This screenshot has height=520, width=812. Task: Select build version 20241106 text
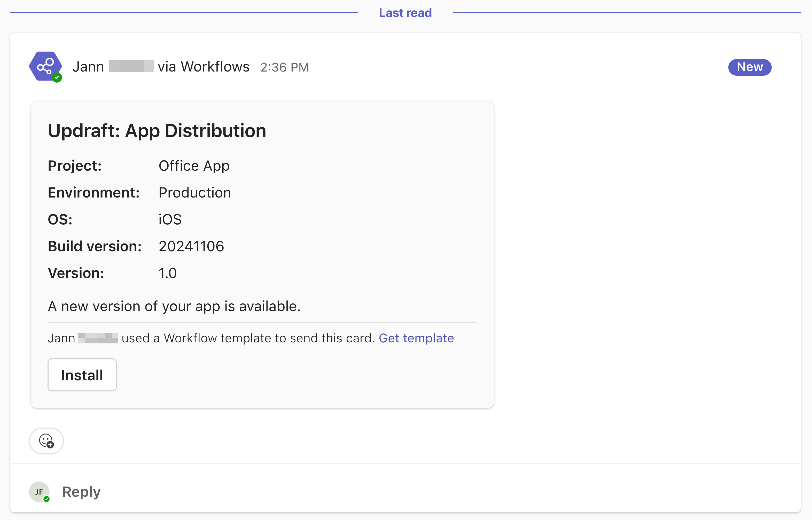pyautogui.click(x=191, y=246)
